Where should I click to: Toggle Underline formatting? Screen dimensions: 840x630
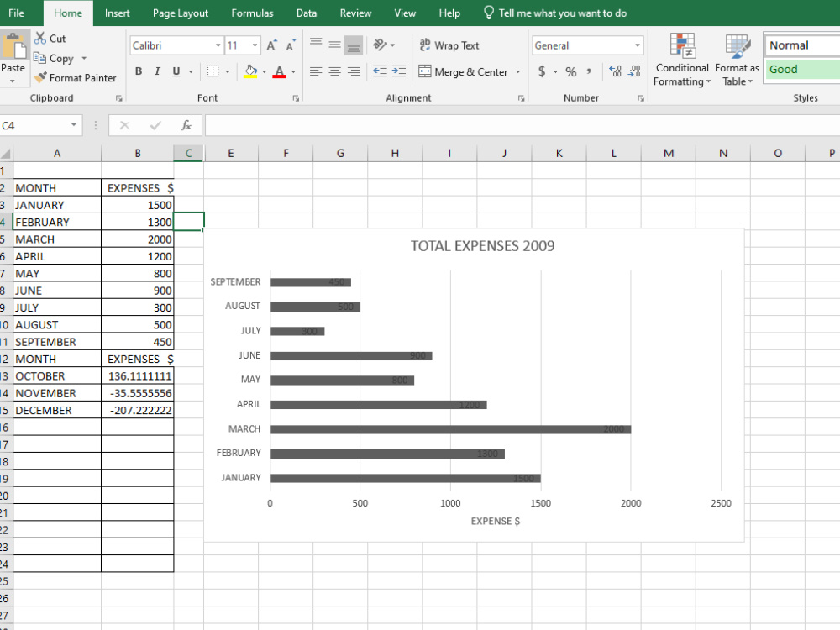click(x=176, y=71)
